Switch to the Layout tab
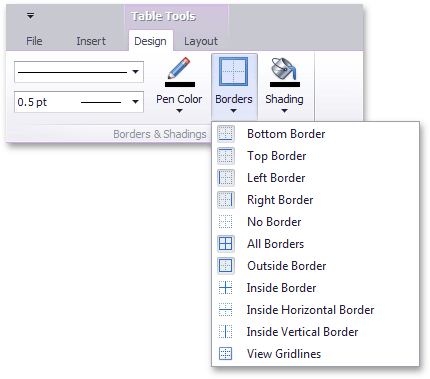The image size is (430, 379). click(x=201, y=41)
